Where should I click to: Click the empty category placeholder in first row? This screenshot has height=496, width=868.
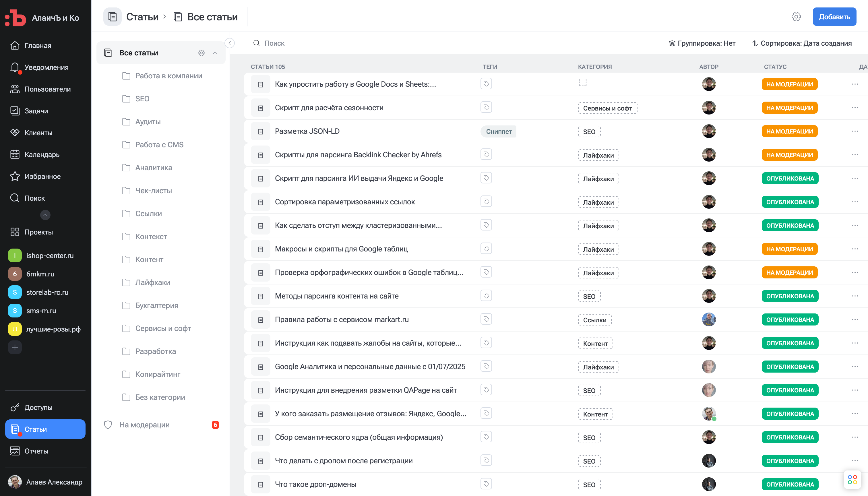click(582, 83)
